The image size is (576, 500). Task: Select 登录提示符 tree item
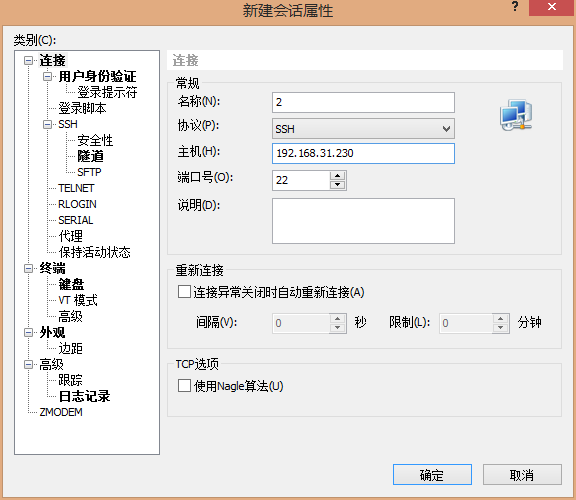pos(107,92)
